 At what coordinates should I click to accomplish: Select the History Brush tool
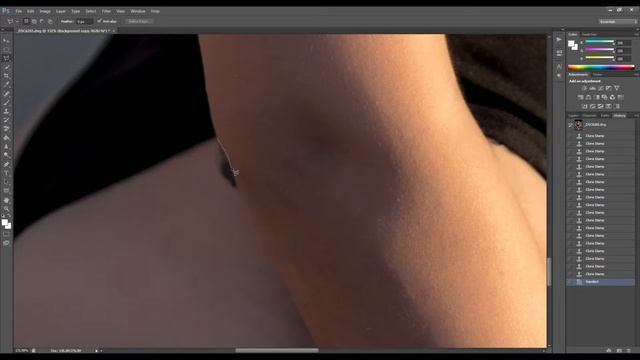pyautogui.click(x=6, y=120)
